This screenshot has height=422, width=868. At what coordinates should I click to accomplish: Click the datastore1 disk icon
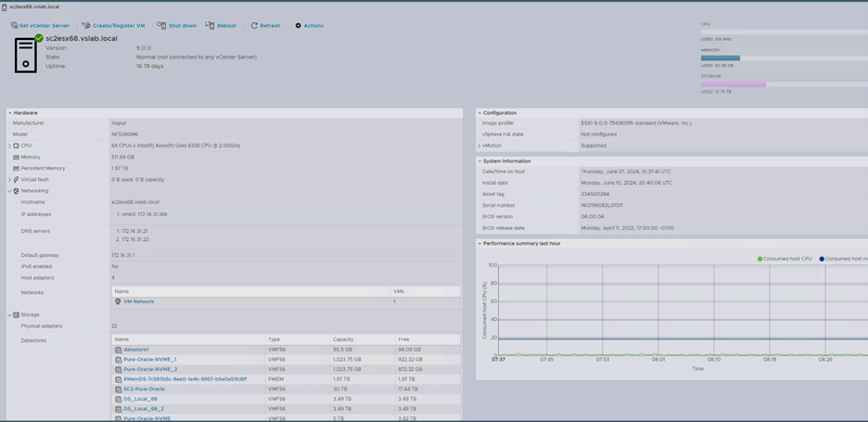coord(118,350)
